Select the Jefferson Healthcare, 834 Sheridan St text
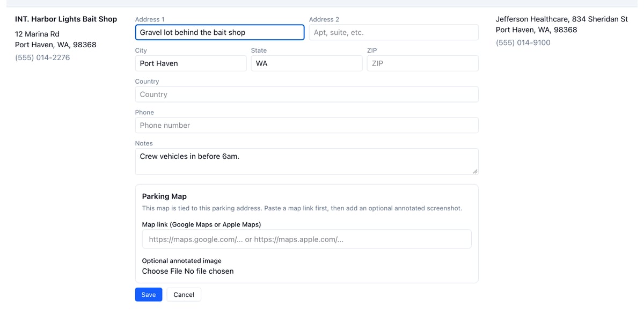This screenshot has height=314, width=644. pos(562,19)
